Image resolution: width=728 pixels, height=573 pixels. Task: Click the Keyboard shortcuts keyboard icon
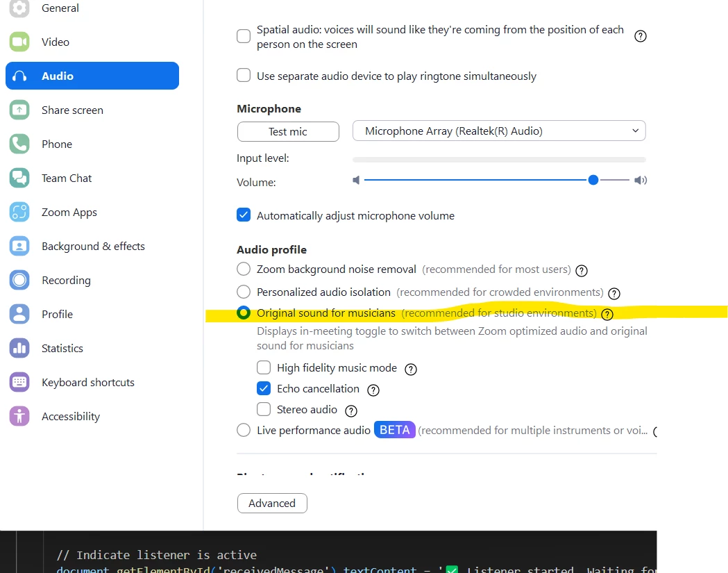point(19,382)
